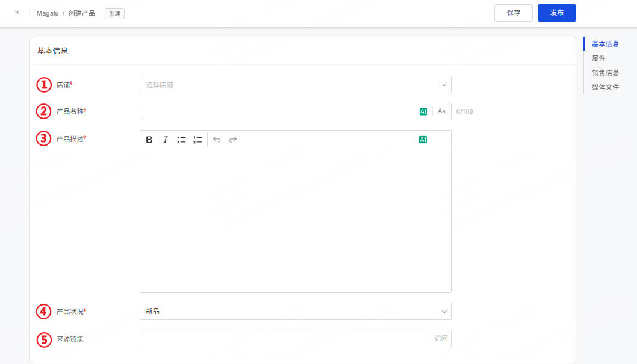Click the blue 发布 button
The height and width of the screenshot is (364, 637).
tap(556, 13)
